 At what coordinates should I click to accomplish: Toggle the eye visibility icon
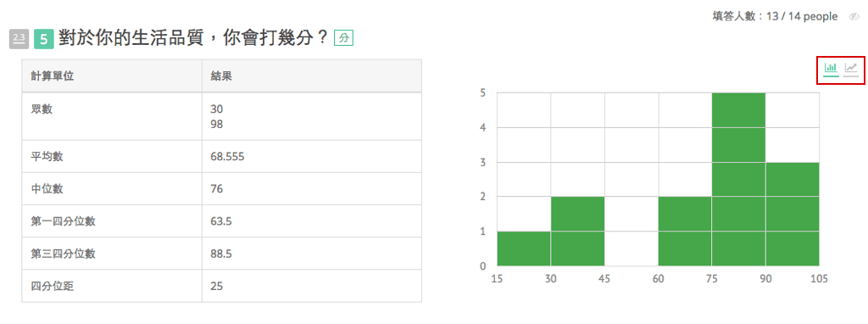[x=853, y=17]
